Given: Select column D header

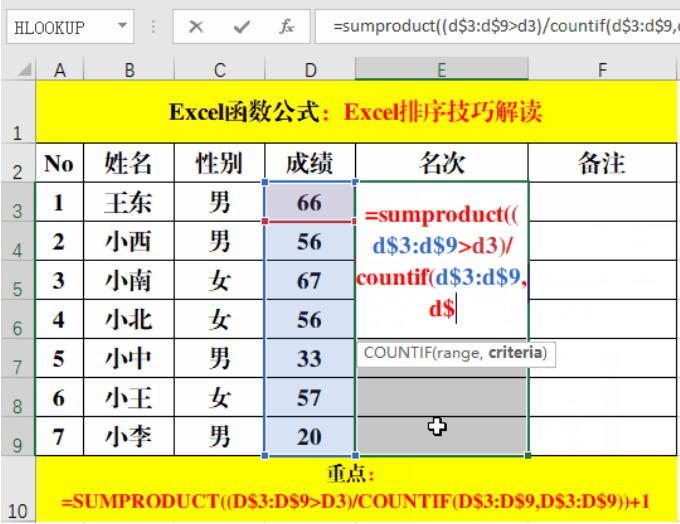Looking at the screenshot, I should pyautogui.click(x=310, y=69).
